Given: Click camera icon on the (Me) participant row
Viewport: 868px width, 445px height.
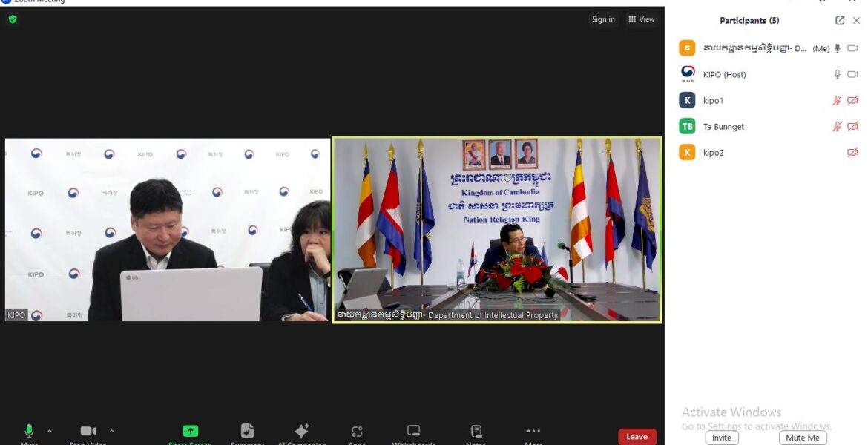Looking at the screenshot, I should coord(853,48).
